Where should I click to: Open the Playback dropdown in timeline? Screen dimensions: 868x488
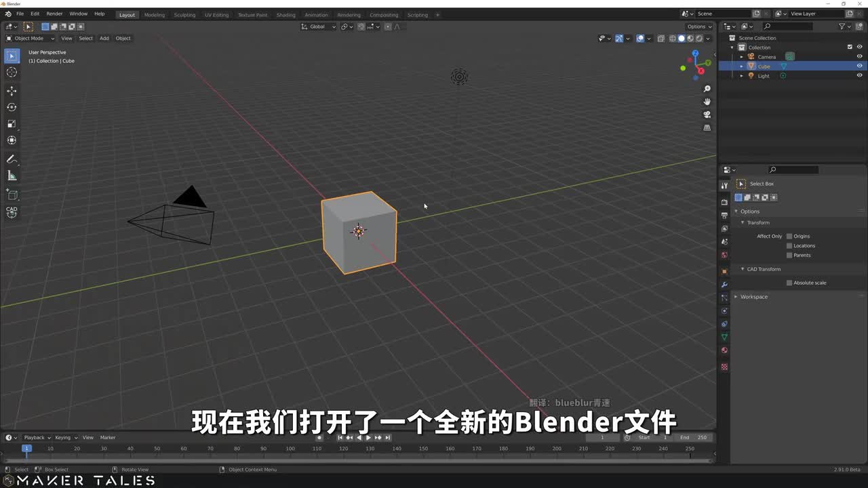tap(37, 437)
